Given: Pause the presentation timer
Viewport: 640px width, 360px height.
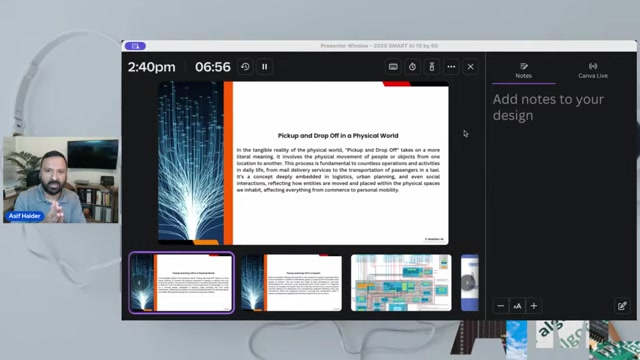Looking at the screenshot, I should [x=264, y=67].
